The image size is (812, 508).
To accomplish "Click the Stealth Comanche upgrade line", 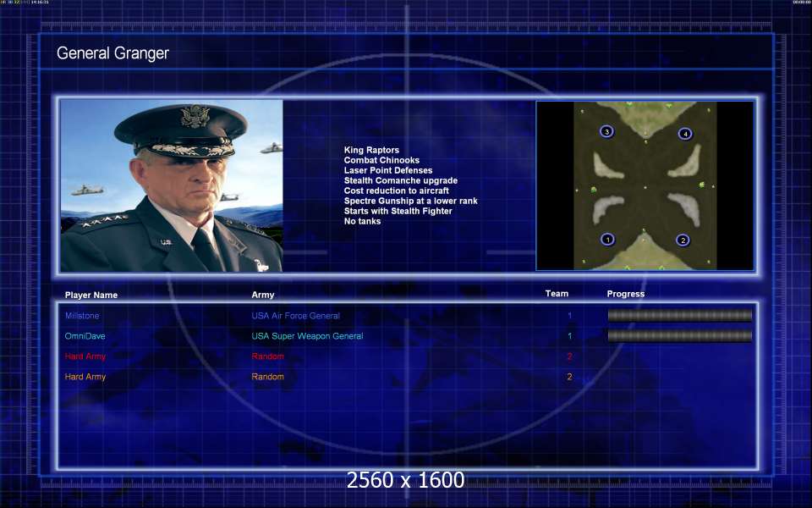I will pyautogui.click(x=401, y=180).
